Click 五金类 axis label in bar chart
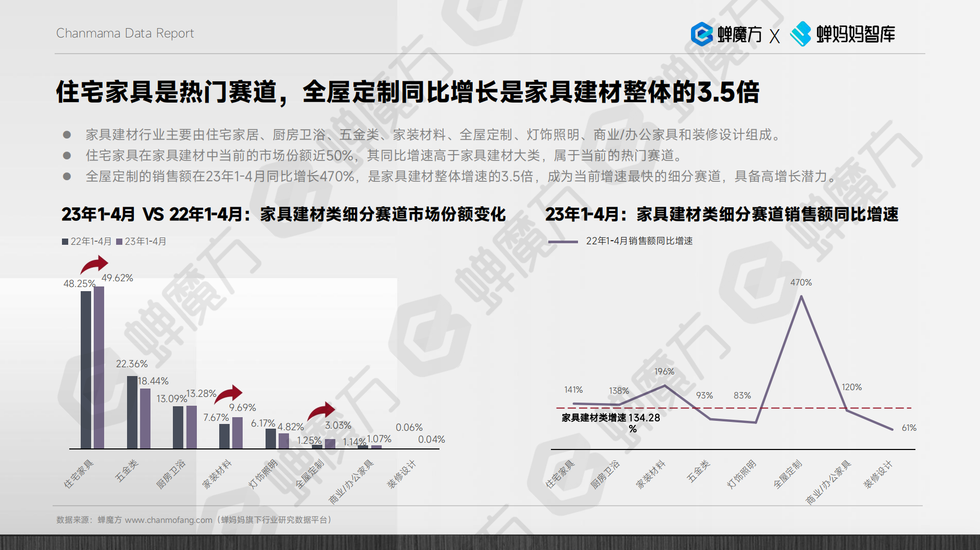The image size is (980, 550). [127, 471]
